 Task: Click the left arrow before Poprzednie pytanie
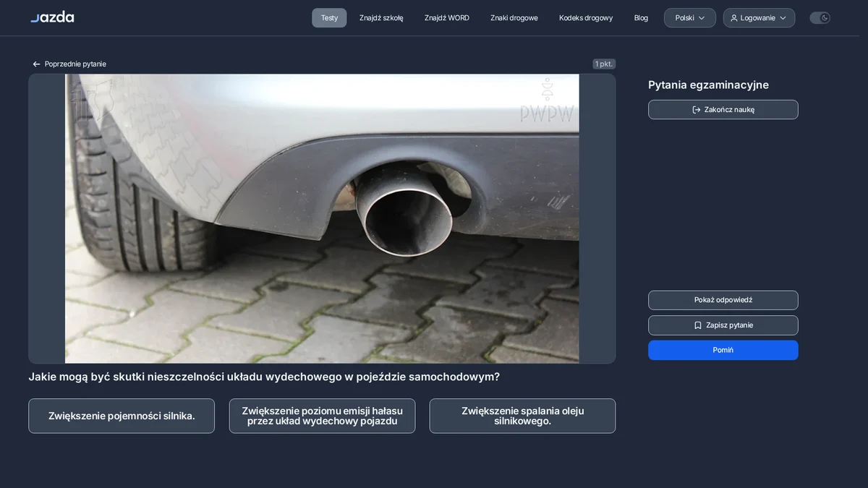coord(36,64)
